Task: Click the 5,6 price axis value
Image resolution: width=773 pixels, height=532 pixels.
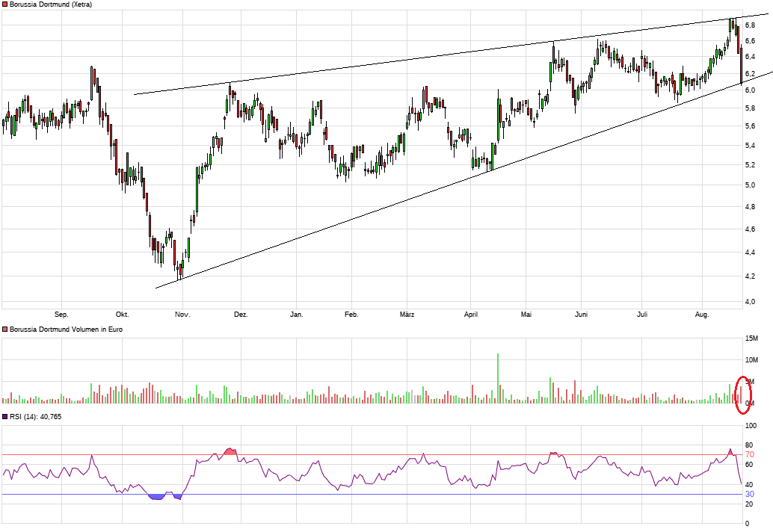Action: 750,126
